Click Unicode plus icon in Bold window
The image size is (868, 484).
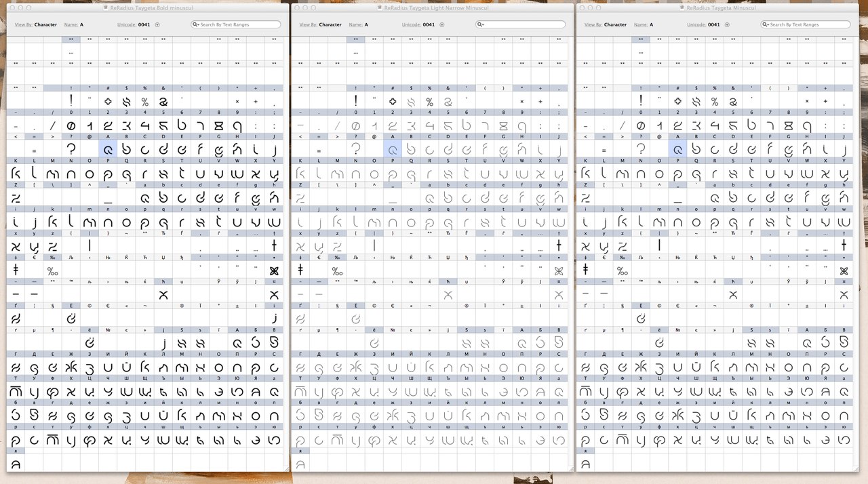(x=157, y=24)
